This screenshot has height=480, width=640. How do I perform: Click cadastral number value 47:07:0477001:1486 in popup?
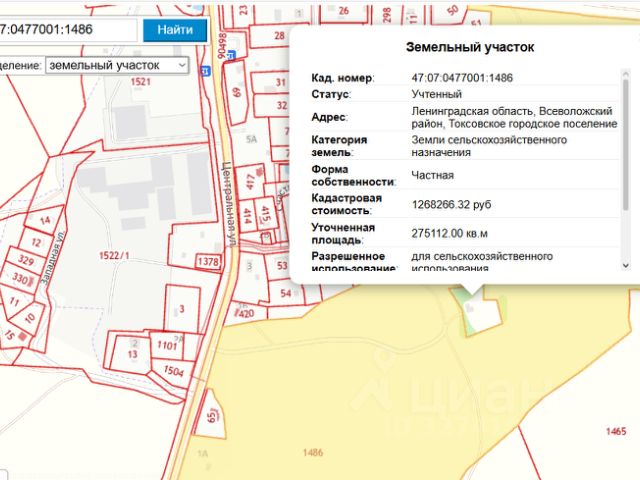tap(462, 78)
